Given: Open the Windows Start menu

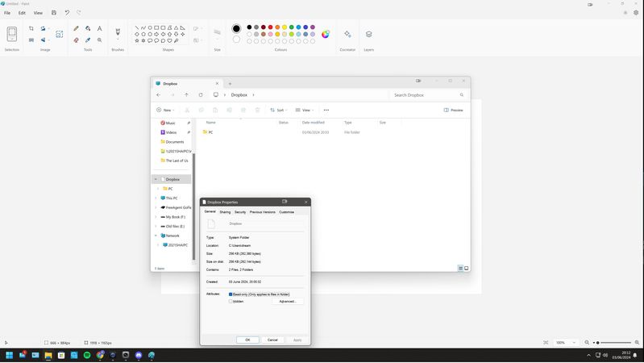Looking at the screenshot, I should (9, 355).
